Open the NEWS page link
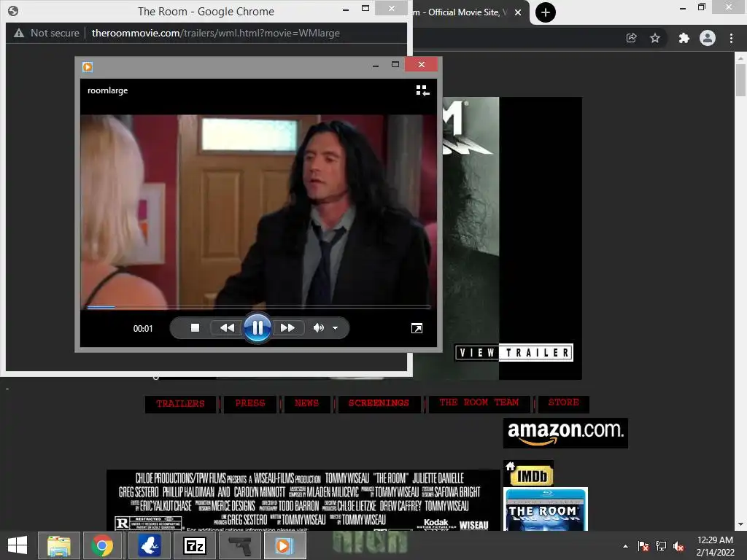This screenshot has height=560, width=747. tap(307, 403)
